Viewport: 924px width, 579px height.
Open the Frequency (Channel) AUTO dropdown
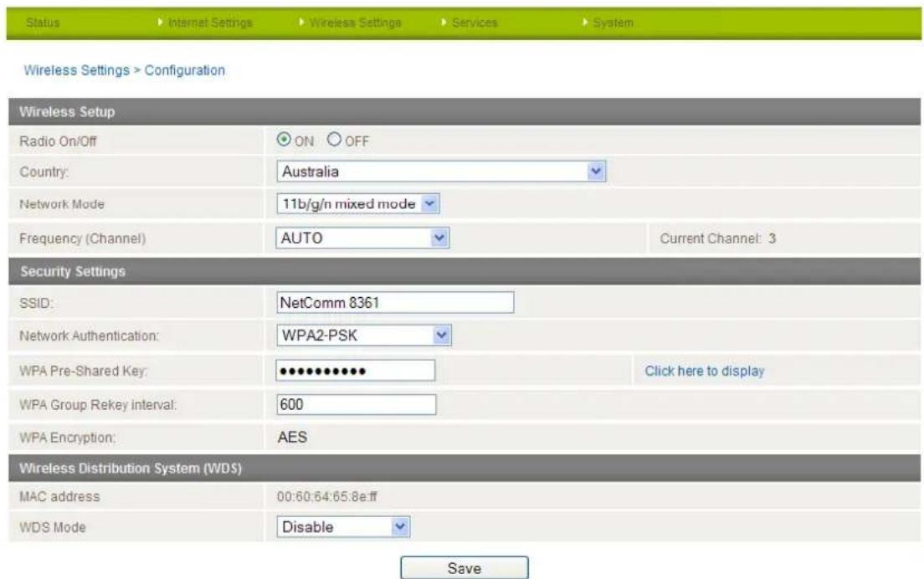point(362,238)
